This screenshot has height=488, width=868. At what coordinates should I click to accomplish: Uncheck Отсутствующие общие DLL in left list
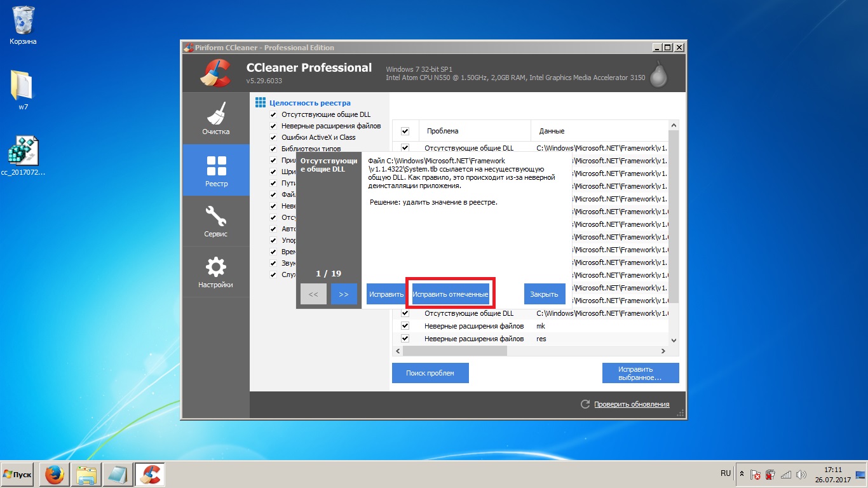pos(273,114)
